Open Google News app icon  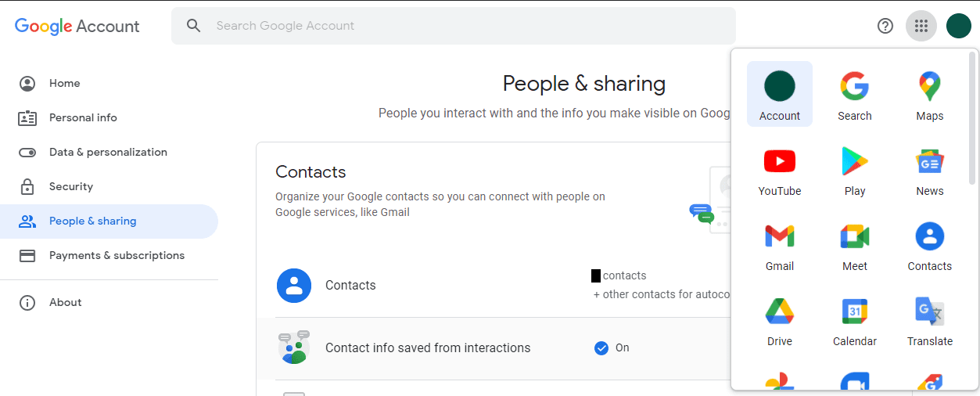[x=929, y=170]
